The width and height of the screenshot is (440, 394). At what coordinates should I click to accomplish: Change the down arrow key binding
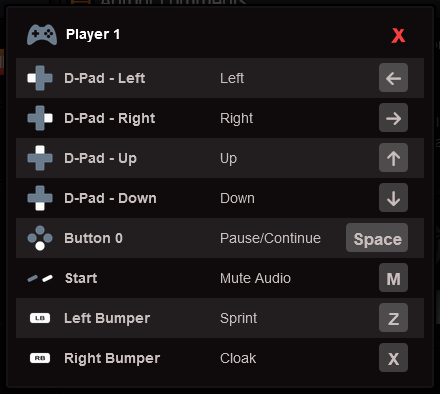393,198
